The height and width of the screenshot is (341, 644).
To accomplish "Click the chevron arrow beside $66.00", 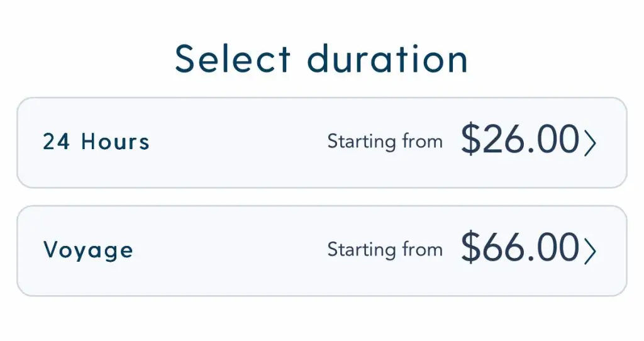I will [x=589, y=251].
